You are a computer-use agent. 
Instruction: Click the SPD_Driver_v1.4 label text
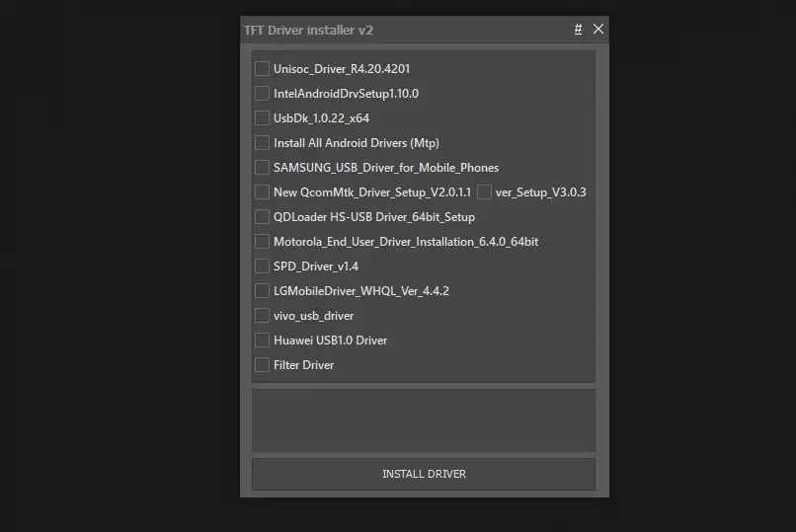tap(316, 266)
